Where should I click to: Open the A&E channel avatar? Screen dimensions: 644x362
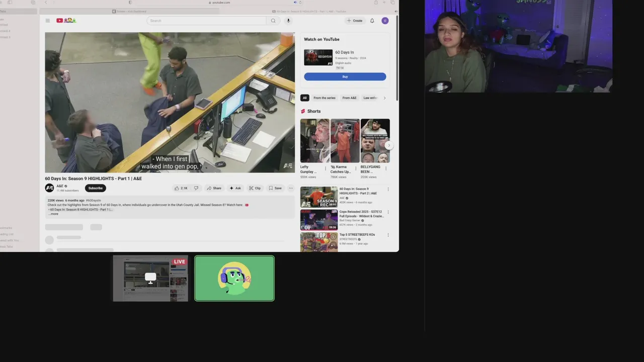click(49, 188)
